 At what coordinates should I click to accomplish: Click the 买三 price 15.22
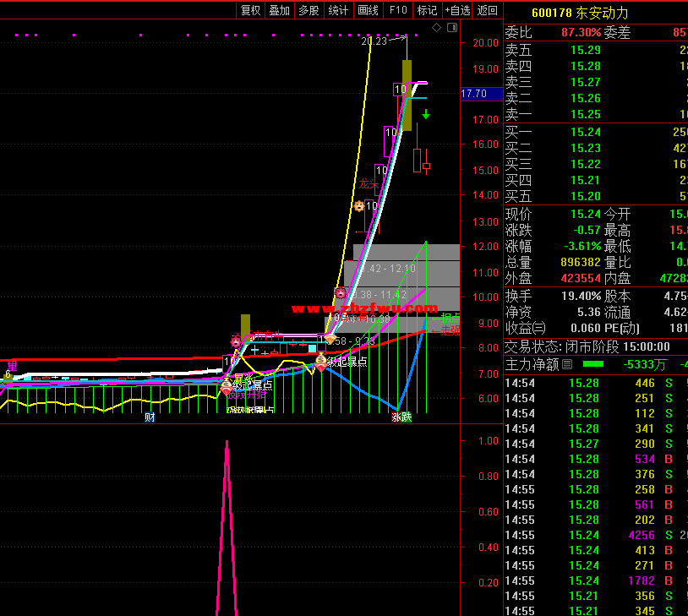click(586, 164)
